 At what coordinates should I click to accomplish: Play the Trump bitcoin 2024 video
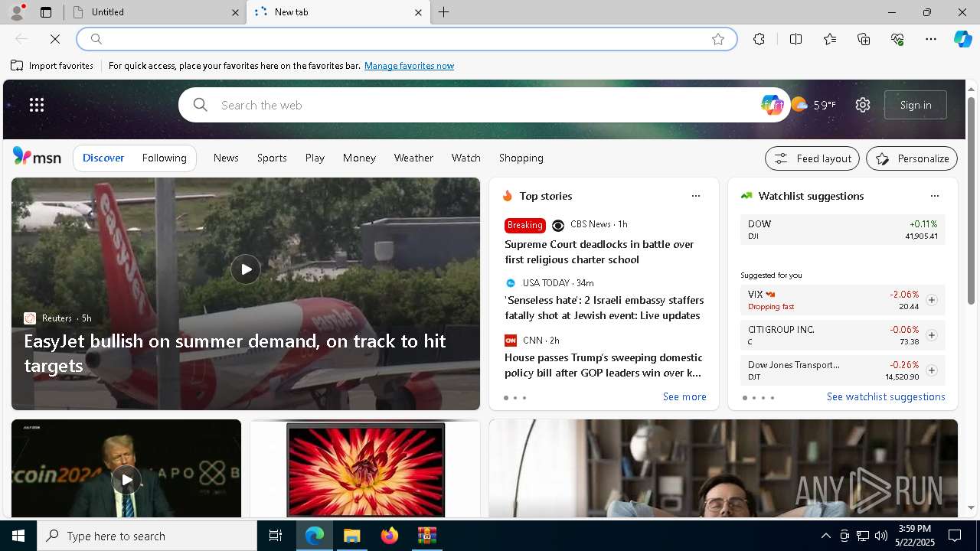[126, 480]
